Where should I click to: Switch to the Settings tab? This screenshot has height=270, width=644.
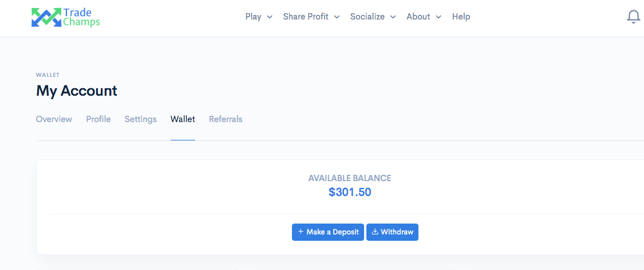pyautogui.click(x=140, y=119)
